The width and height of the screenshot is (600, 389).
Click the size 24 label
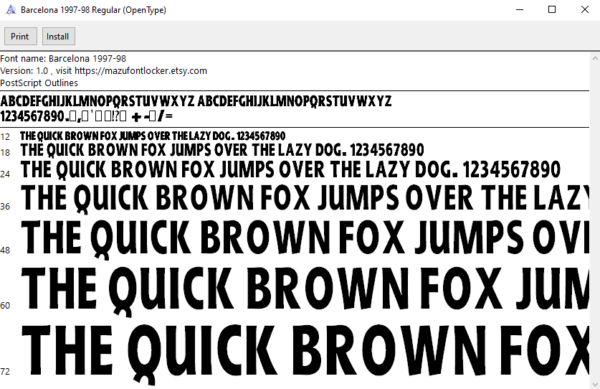(5, 174)
